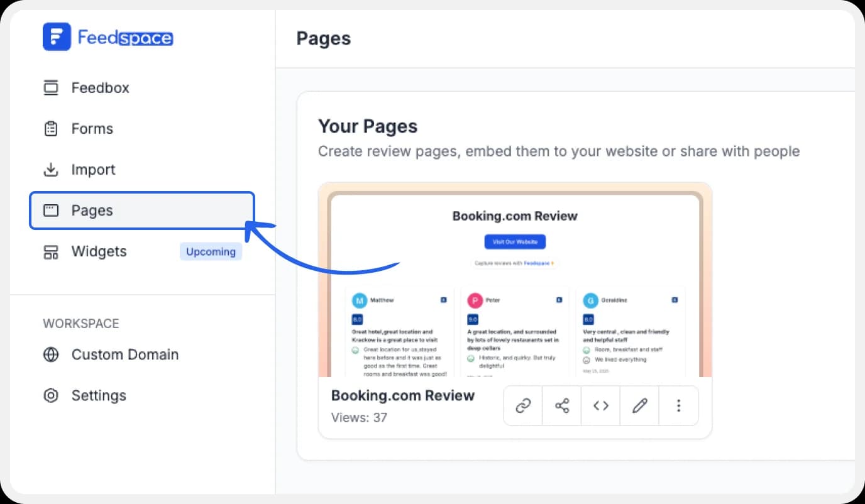This screenshot has width=865, height=504.
Task: Click the Custom Domain globe icon
Action: pyautogui.click(x=51, y=354)
